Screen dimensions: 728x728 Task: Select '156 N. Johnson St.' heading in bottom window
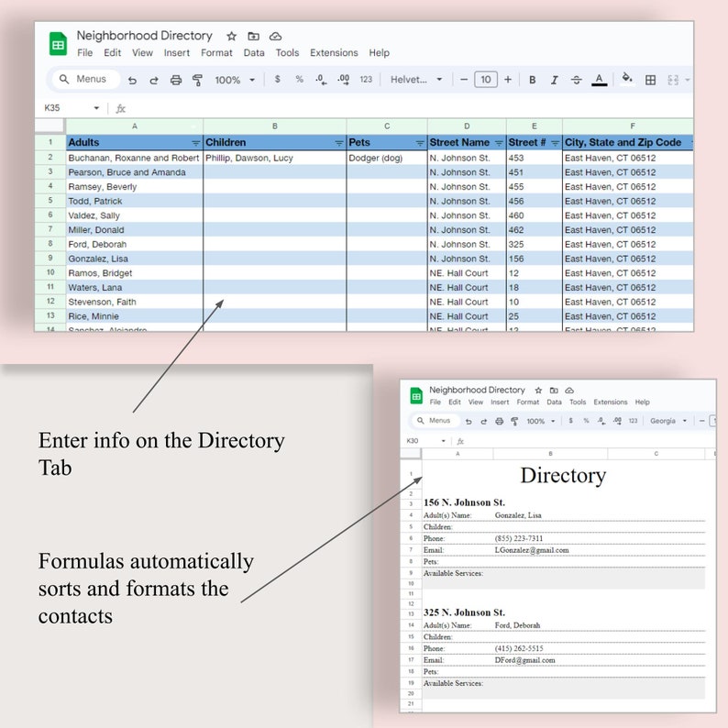464,502
